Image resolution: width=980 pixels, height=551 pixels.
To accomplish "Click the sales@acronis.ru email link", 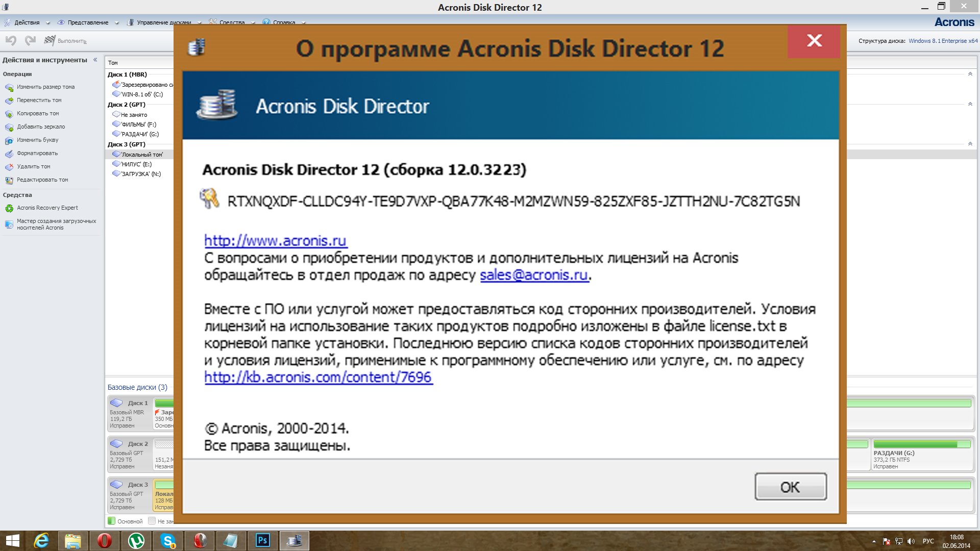I will [x=534, y=274].
